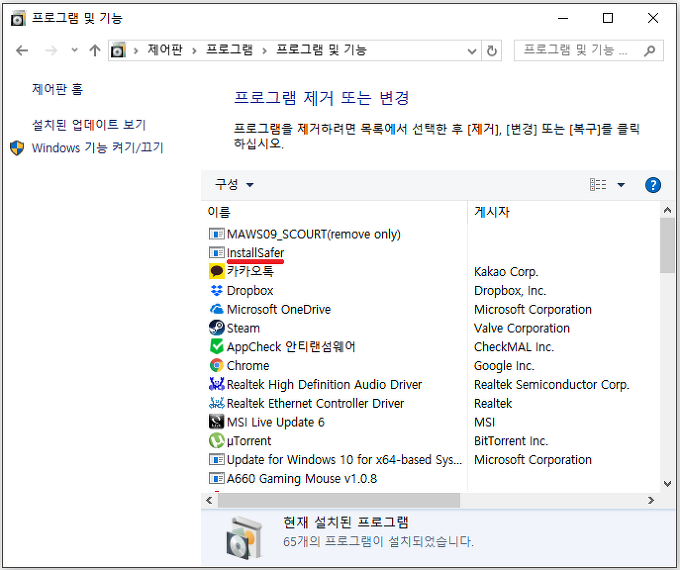680x570 pixels.
Task: Click the InstallSafer program icon
Action: [x=216, y=252]
